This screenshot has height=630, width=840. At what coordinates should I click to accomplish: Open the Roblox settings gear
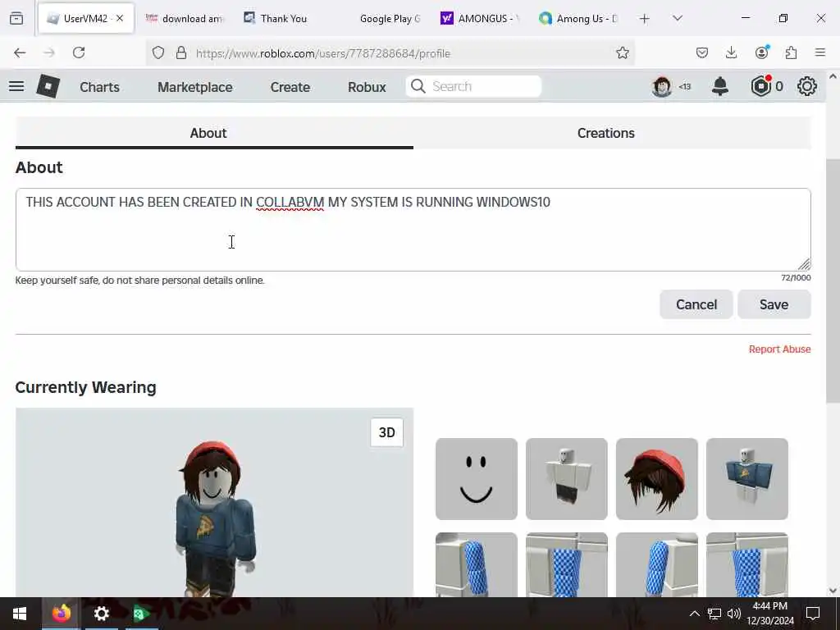(x=807, y=86)
